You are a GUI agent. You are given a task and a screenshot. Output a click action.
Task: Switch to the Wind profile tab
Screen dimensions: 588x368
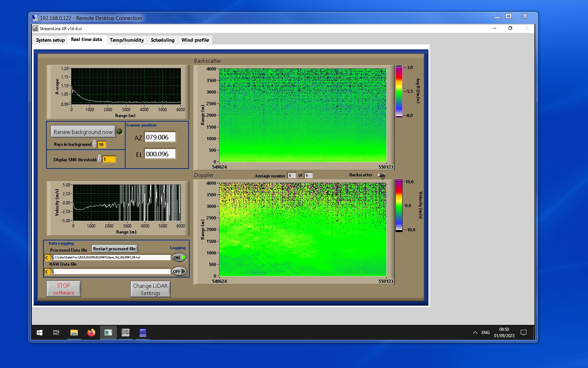pyautogui.click(x=195, y=40)
